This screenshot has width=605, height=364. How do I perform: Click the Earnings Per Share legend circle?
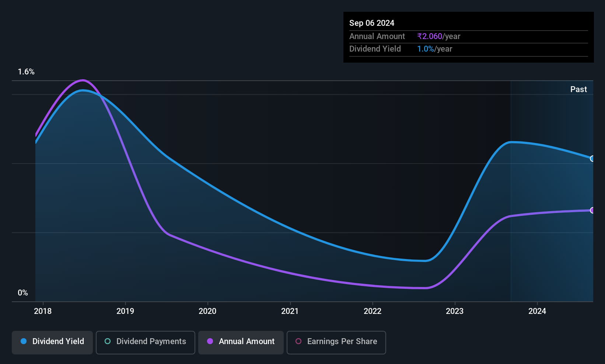tap(298, 342)
